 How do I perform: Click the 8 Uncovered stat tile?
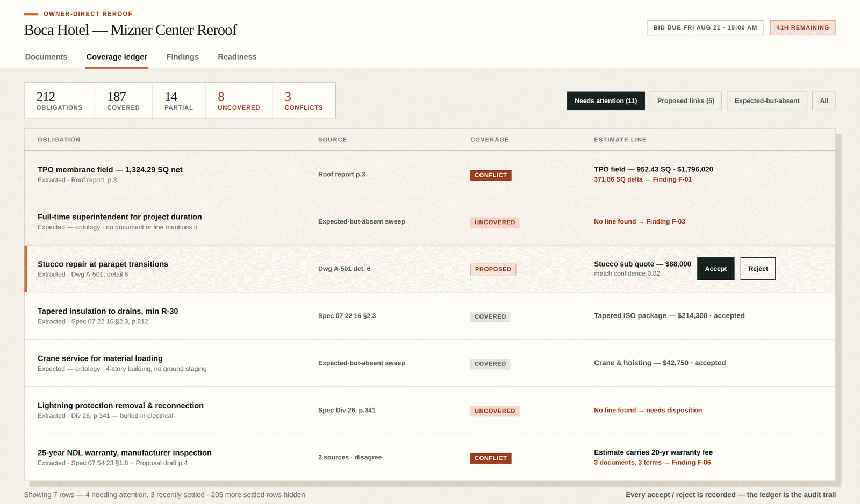[239, 100]
